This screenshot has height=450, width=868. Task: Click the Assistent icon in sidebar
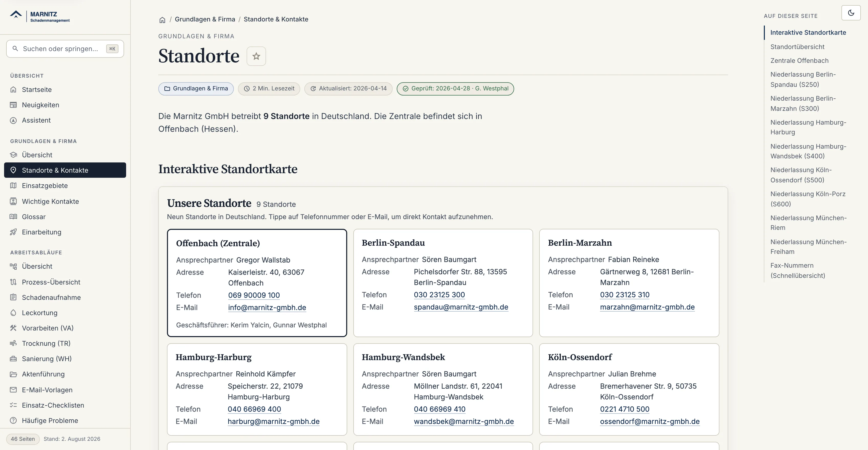tap(14, 120)
